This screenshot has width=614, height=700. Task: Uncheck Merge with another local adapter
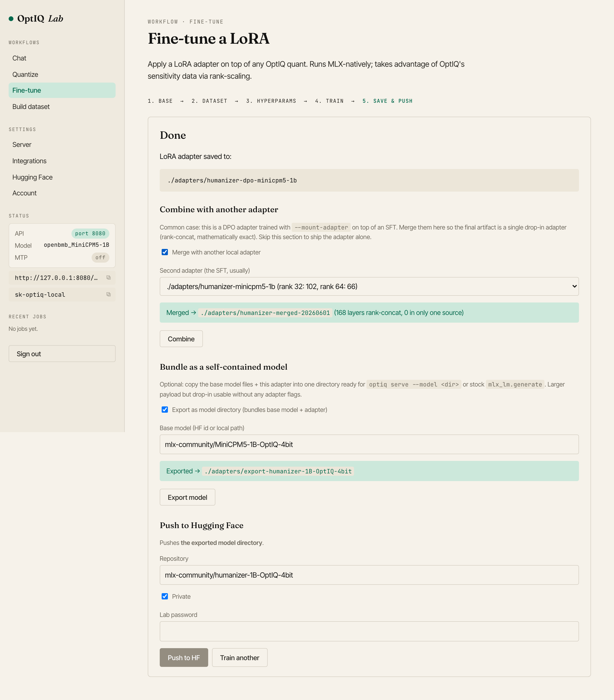click(x=165, y=252)
